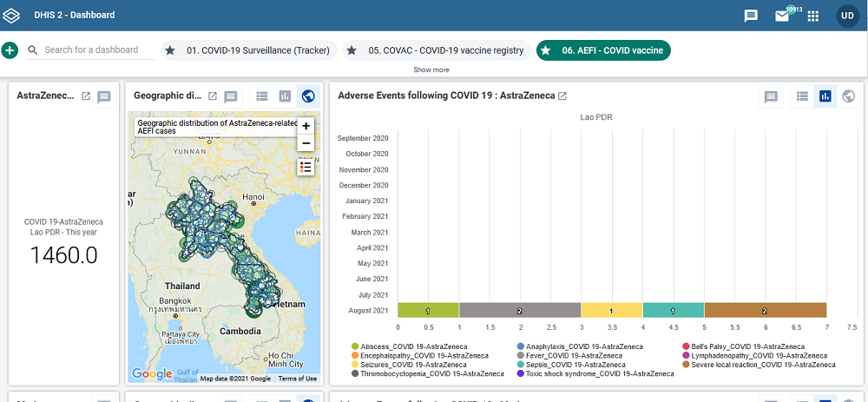Toggle Bell's Palsy_COVID 19-AstraZeneca legend series
Screen dimensions: 868x402
click(744, 346)
